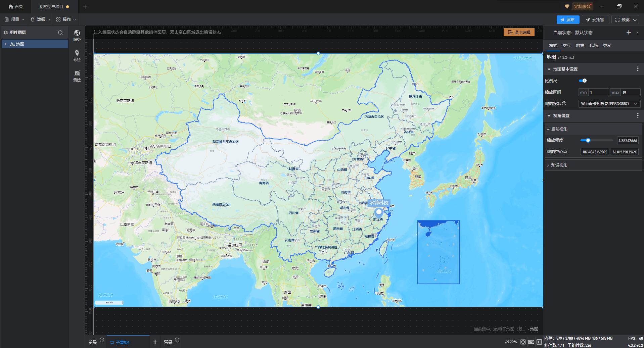This screenshot has height=348, width=644.
Task: Click the 定制服务 diamond icon
Action: pyautogui.click(x=567, y=6)
